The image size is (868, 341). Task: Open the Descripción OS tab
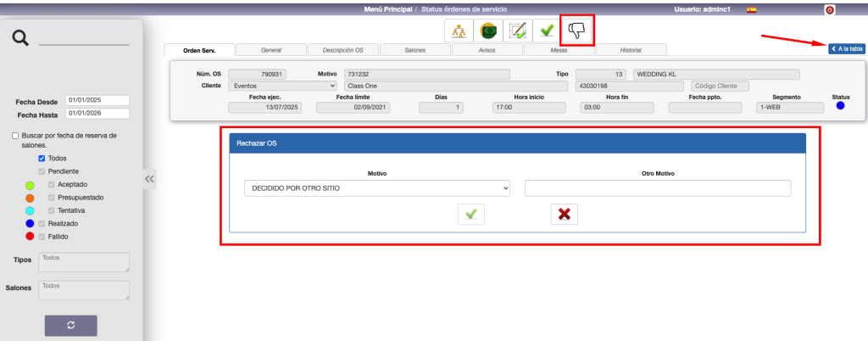pos(343,51)
